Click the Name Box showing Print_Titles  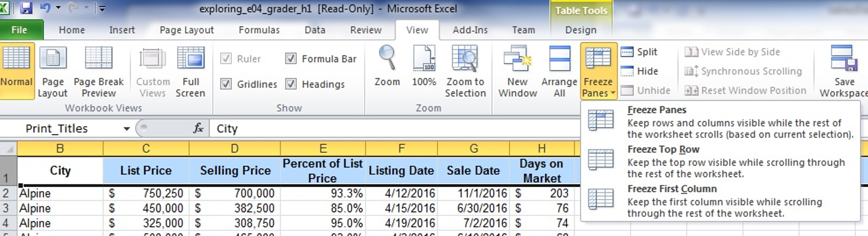point(64,129)
